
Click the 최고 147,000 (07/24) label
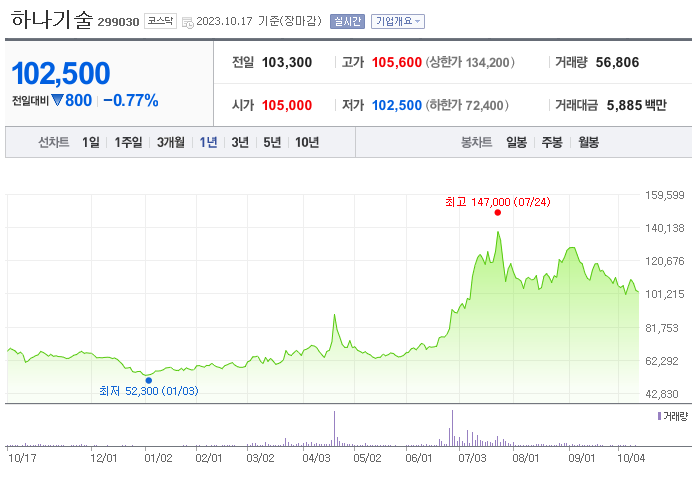click(x=498, y=202)
